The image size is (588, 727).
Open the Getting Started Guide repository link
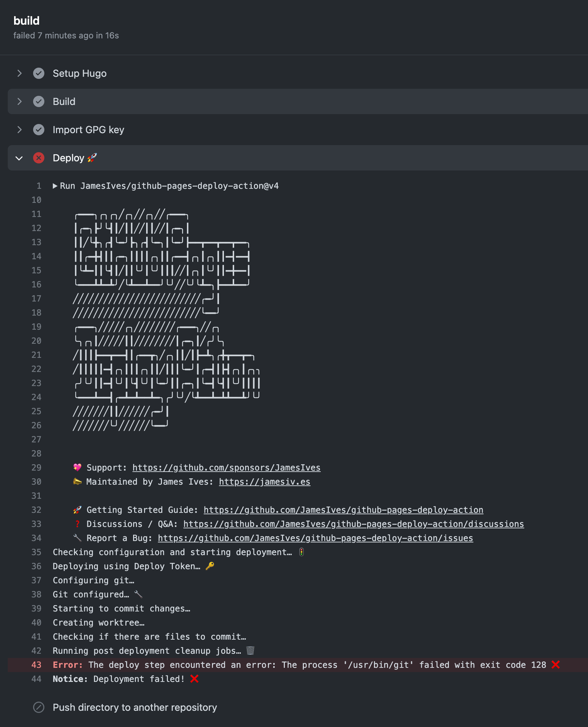[343, 510]
